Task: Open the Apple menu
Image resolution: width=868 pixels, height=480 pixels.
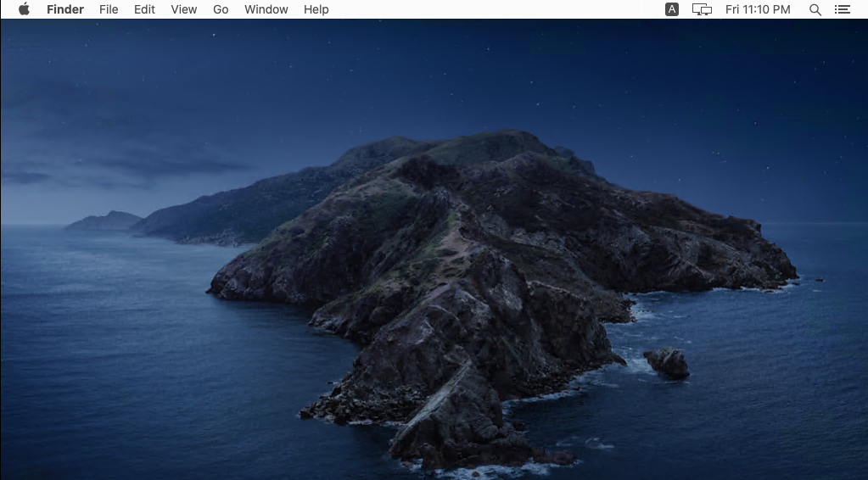Action: 24,9
